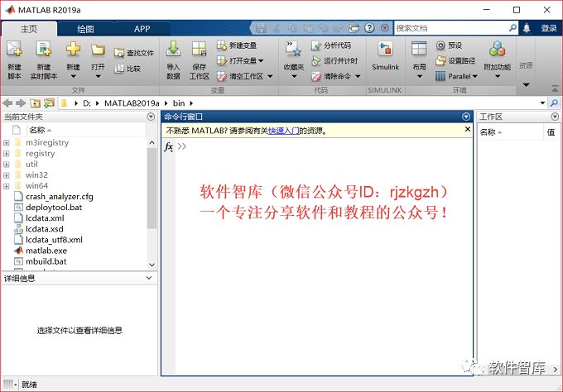Click MATLAB2019a in the path breadcrumb
Image resolution: width=563 pixels, height=392 pixels.
132,103
